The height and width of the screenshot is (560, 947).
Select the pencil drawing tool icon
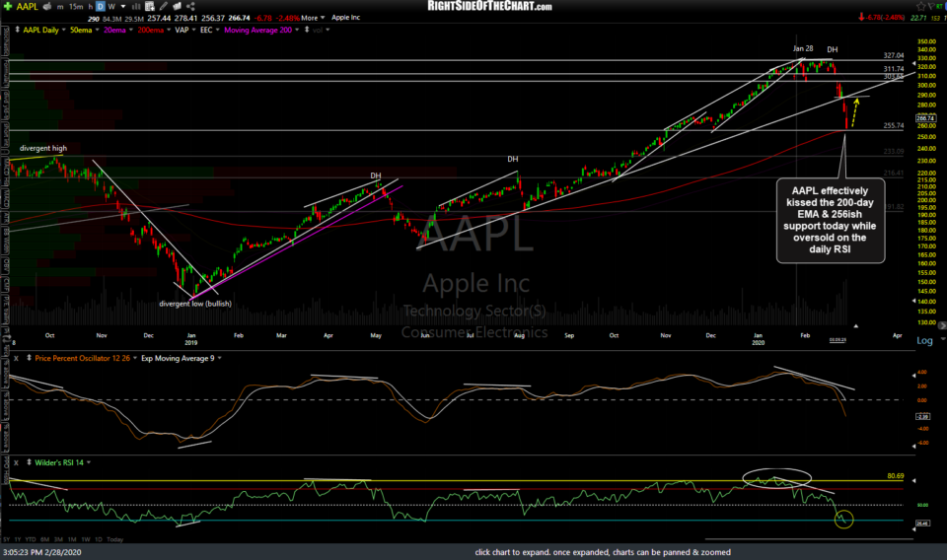164,6
